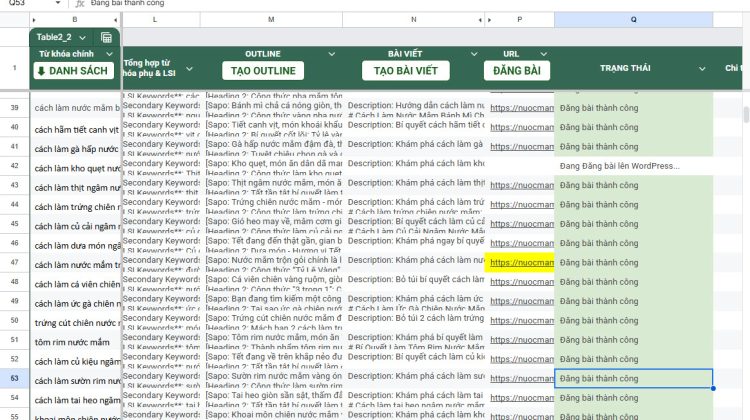The image size is (750, 420).
Task: Open the BÀI VIẾT column filter dropdown
Action: [473, 53]
